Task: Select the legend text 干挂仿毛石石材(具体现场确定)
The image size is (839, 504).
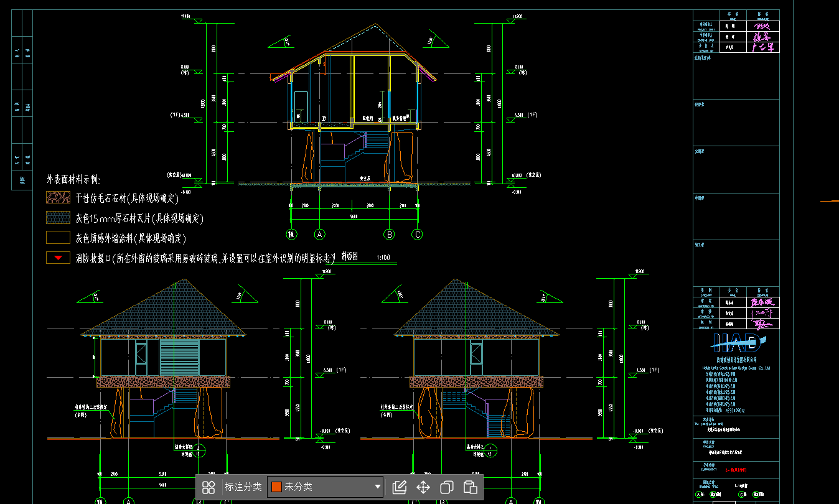Action: (x=127, y=199)
